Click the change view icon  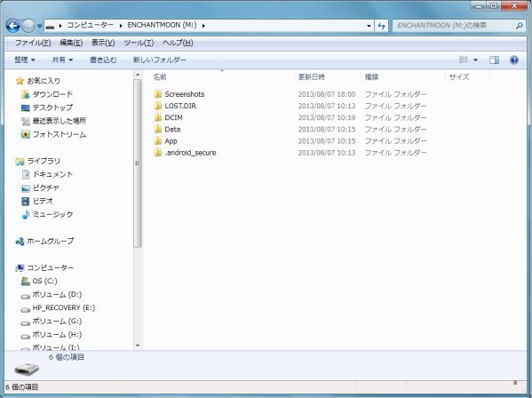point(464,60)
